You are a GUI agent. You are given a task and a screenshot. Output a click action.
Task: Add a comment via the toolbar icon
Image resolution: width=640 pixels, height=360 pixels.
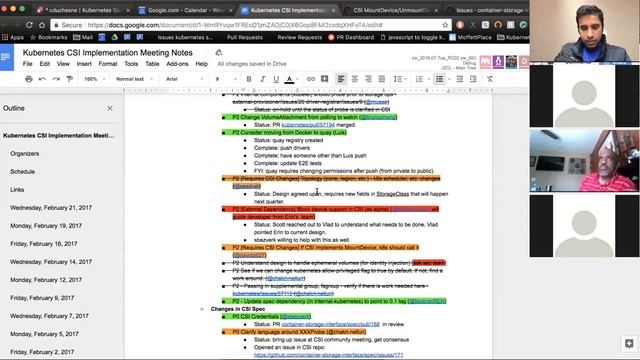pos(324,79)
